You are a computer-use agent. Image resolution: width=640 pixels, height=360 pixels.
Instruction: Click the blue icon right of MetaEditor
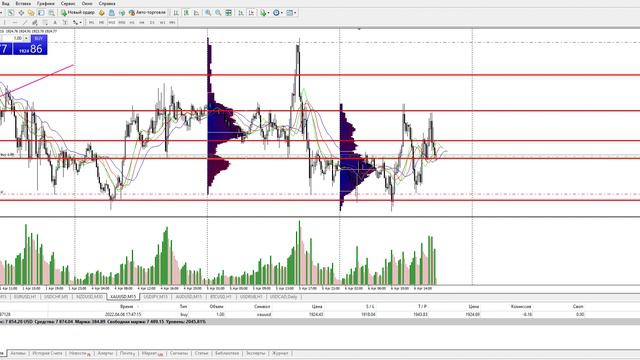coord(112,13)
